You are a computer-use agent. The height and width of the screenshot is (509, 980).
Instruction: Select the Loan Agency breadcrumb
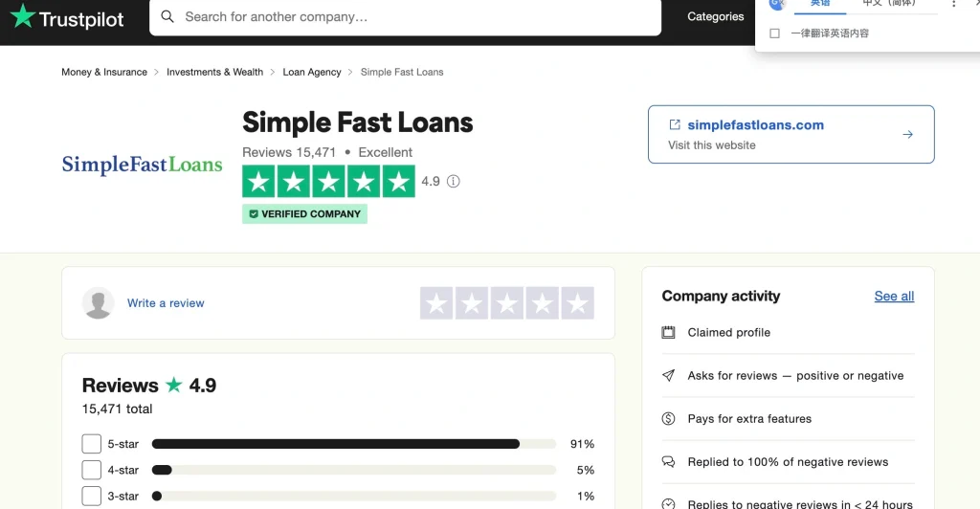tap(312, 72)
